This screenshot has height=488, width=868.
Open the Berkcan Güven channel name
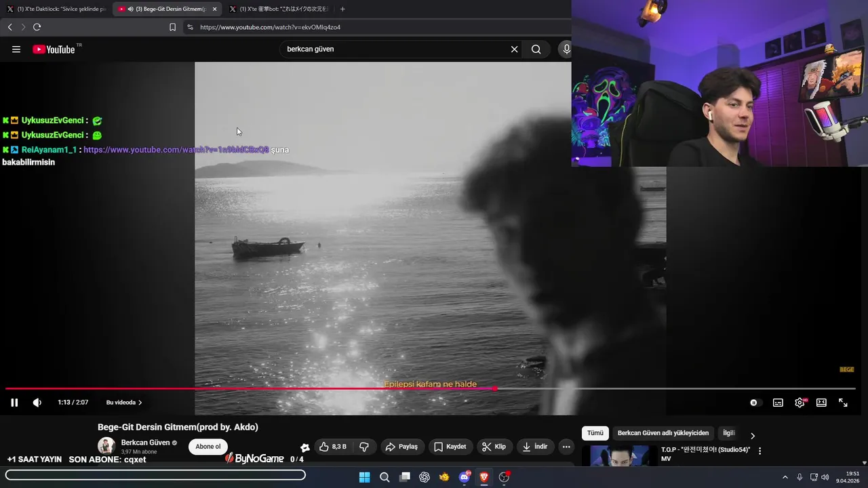[x=145, y=443]
